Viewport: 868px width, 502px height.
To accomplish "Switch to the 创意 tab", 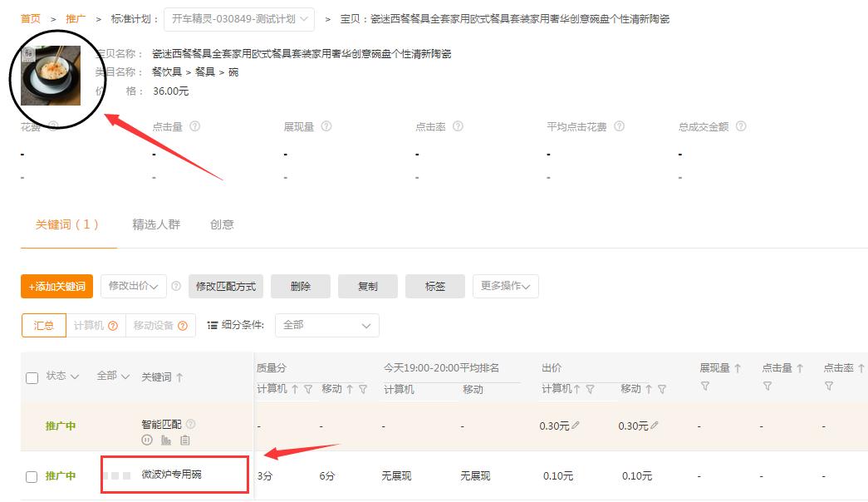I will tap(221, 224).
